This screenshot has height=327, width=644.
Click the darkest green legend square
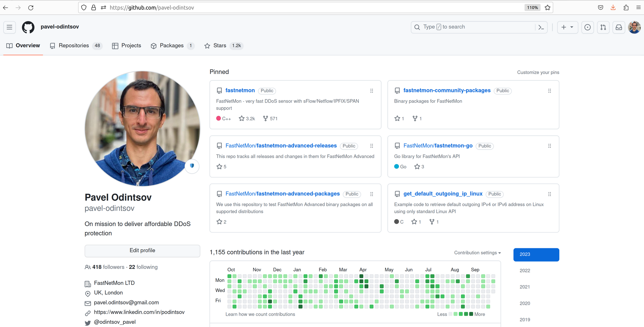coord(471,314)
